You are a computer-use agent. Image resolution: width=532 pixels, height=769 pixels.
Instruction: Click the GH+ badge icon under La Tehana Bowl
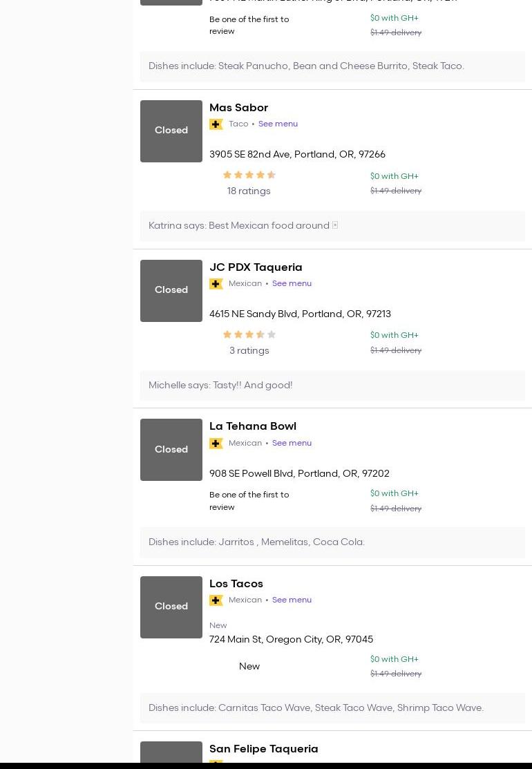[216, 444]
